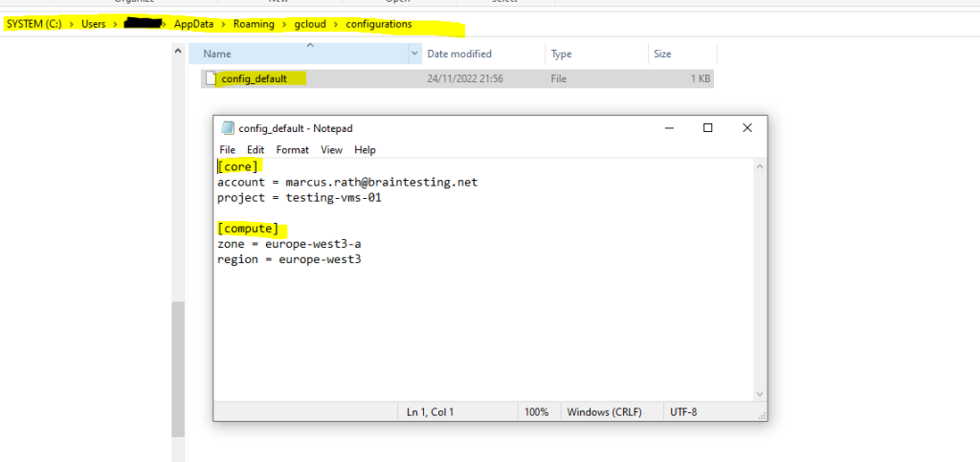Open the Notepad File menu
The image size is (980, 462).
pos(227,150)
